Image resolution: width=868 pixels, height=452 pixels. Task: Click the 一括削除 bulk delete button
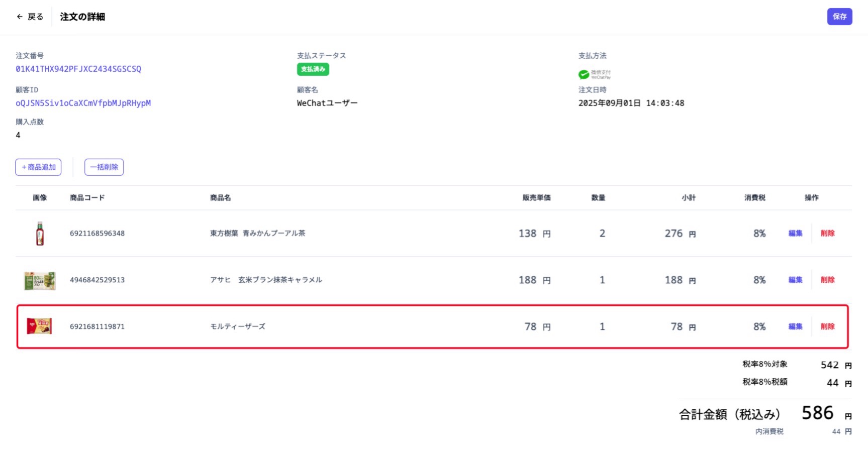click(x=104, y=167)
